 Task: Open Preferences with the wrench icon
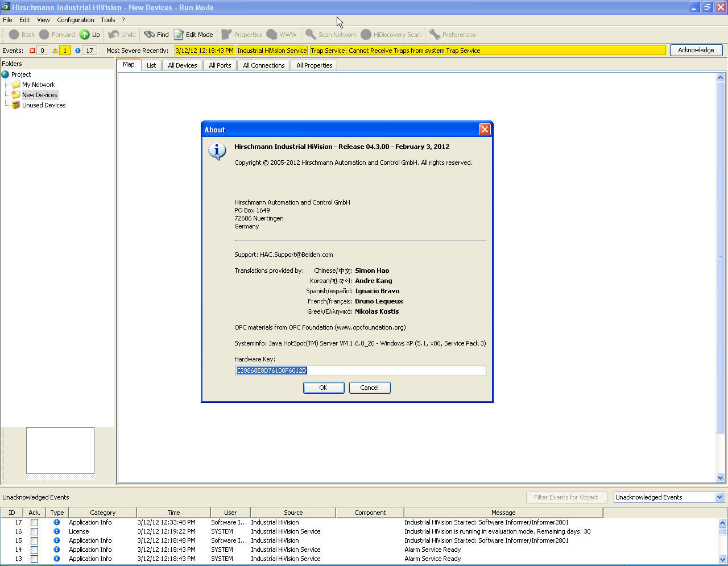pos(435,35)
